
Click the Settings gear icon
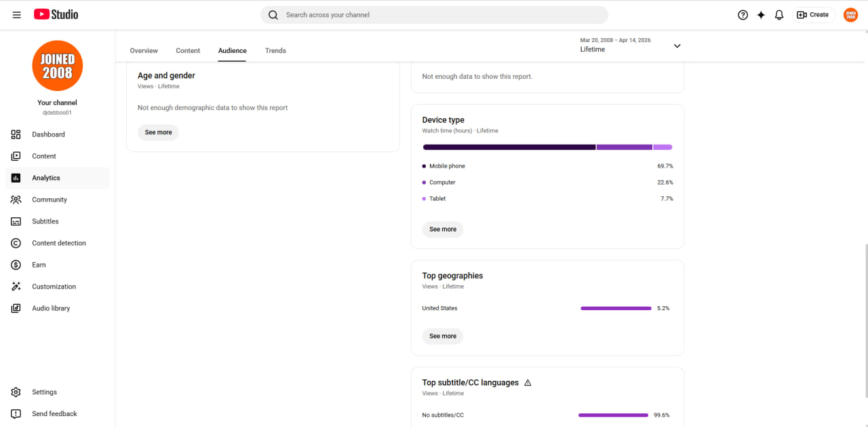(16, 392)
